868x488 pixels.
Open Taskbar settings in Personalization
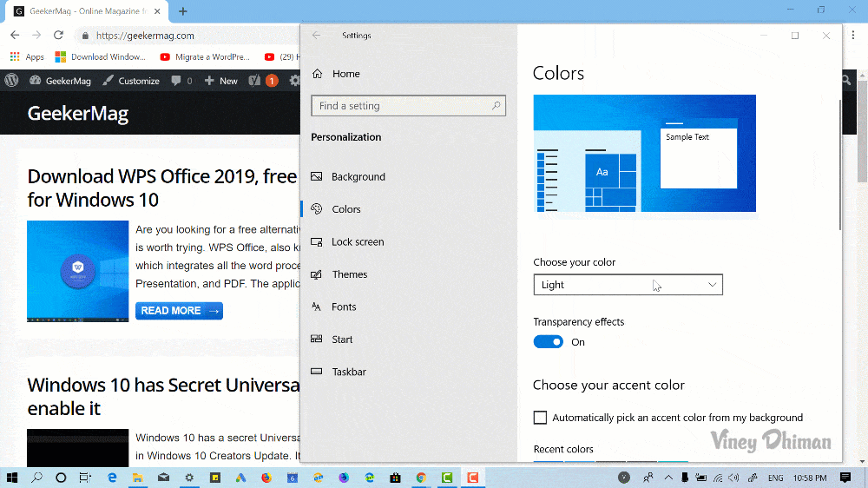tap(339, 372)
